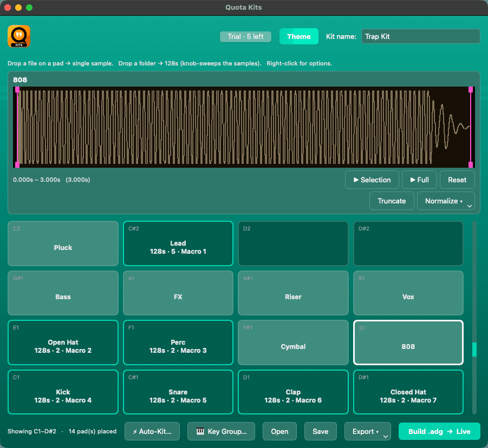Select the Pluck pad on C2
Viewport: 488px width, 448px height.
tap(63, 243)
